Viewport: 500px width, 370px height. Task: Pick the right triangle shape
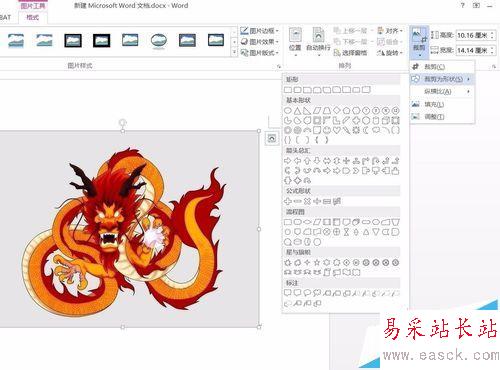coord(307,110)
